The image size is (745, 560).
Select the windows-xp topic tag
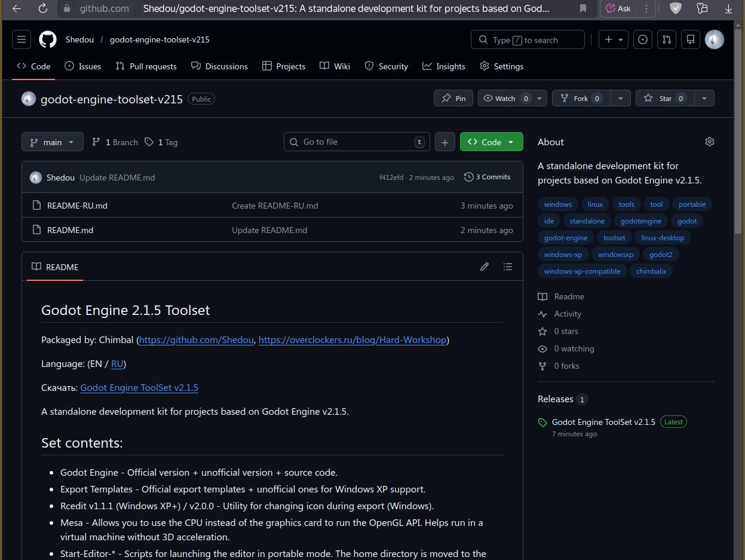pos(563,255)
